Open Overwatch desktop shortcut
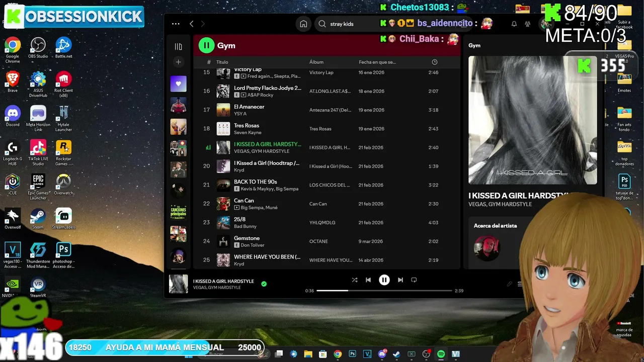 coord(63,185)
